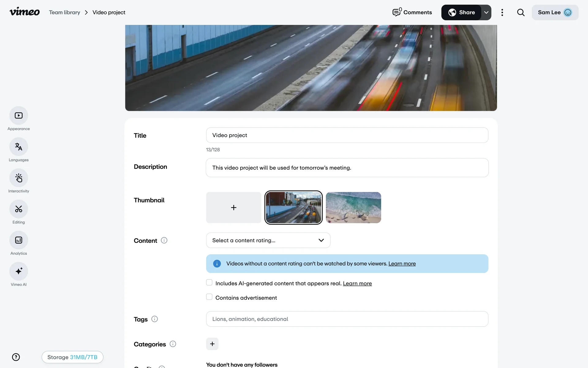Open Learn more link in content rating notice

[x=402, y=264]
